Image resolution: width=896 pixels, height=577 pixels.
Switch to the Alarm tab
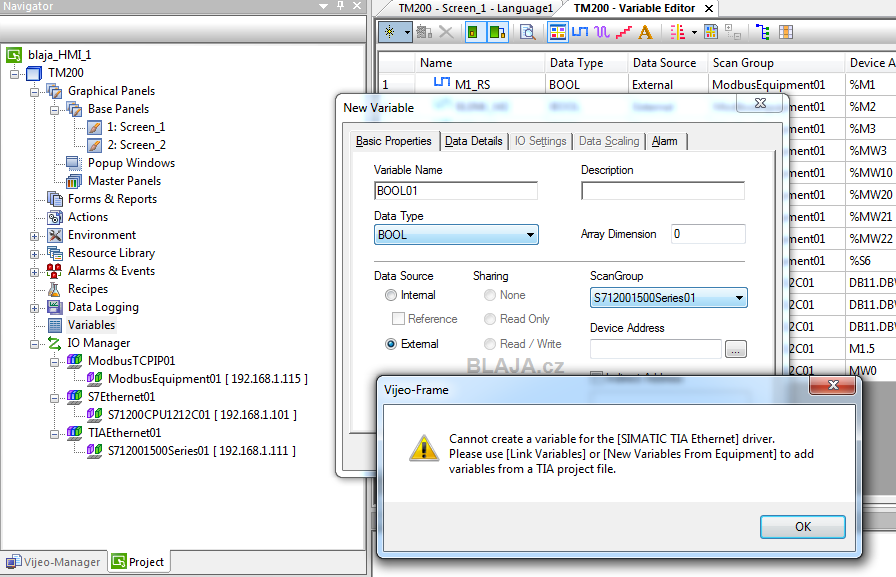[665, 141]
